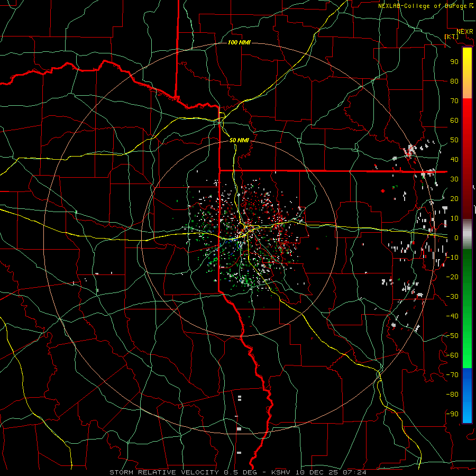
Task: Click the 70 value on velocity scale
Action: click(454, 101)
